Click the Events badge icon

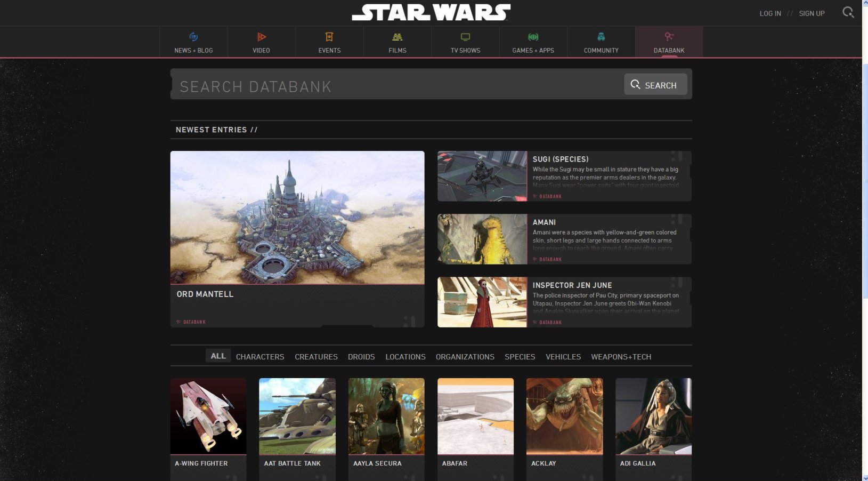(x=329, y=37)
